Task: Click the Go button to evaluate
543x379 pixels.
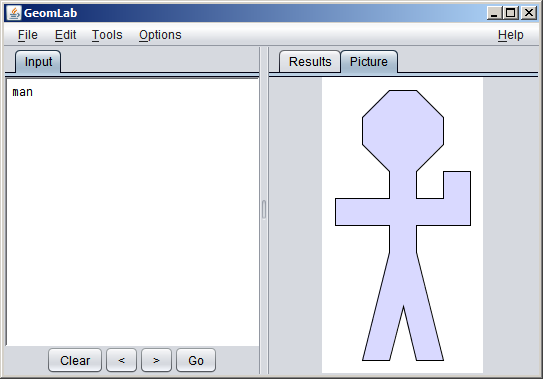Action: (196, 360)
